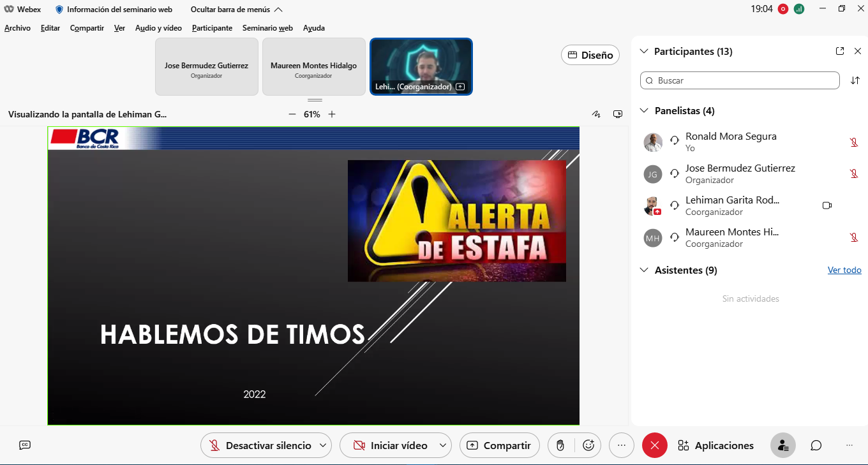Raise hand in the meeting
Image resolution: width=868 pixels, height=465 pixels.
pyautogui.click(x=560, y=445)
